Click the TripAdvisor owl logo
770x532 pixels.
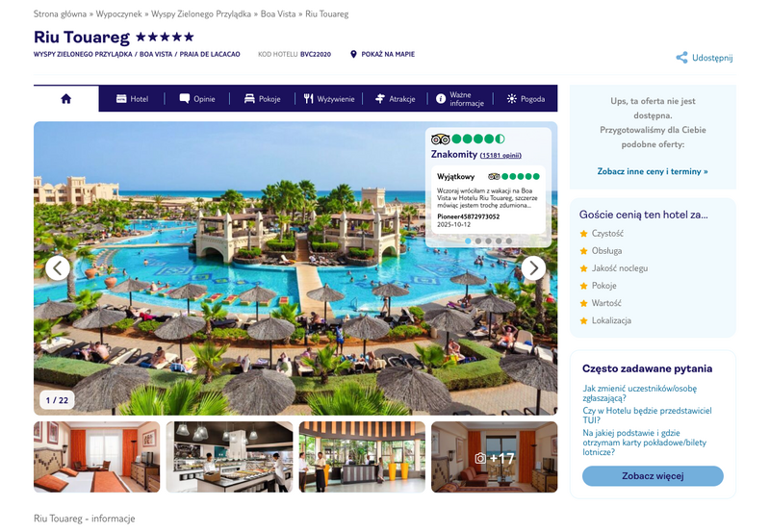pyautogui.click(x=440, y=139)
